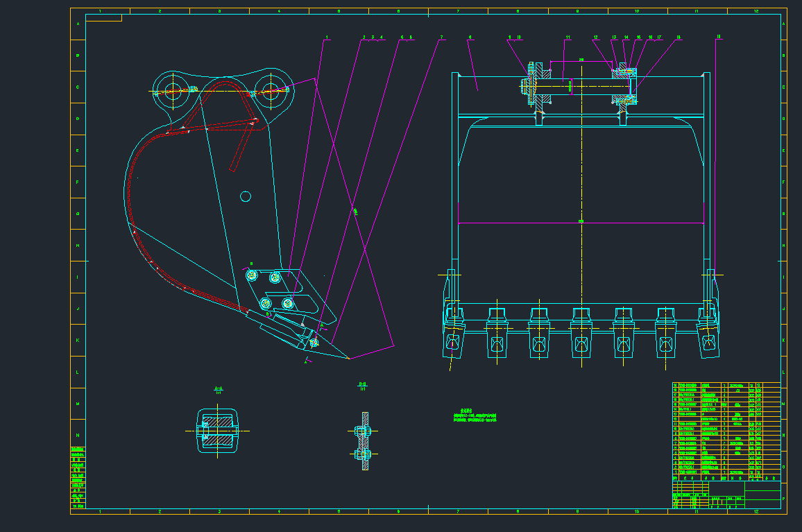Click the green technical requirements note text
This screenshot has width=802, height=532.
click(477, 418)
